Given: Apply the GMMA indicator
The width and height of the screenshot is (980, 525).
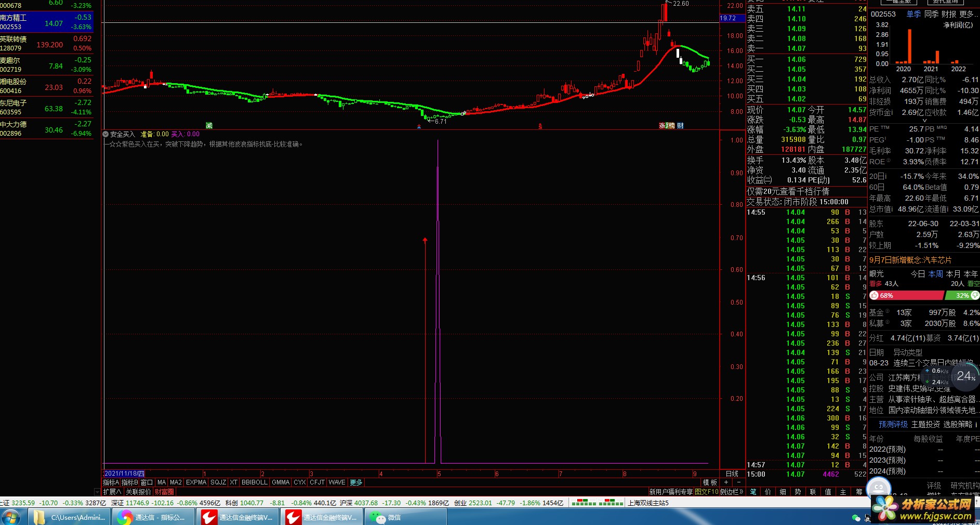Looking at the screenshot, I should pyautogui.click(x=281, y=482).
